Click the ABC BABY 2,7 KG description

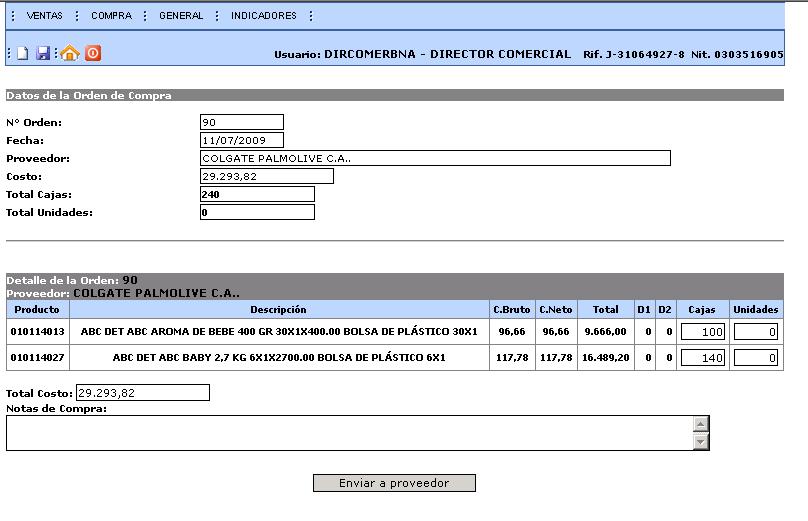click(x=279, y=357)
